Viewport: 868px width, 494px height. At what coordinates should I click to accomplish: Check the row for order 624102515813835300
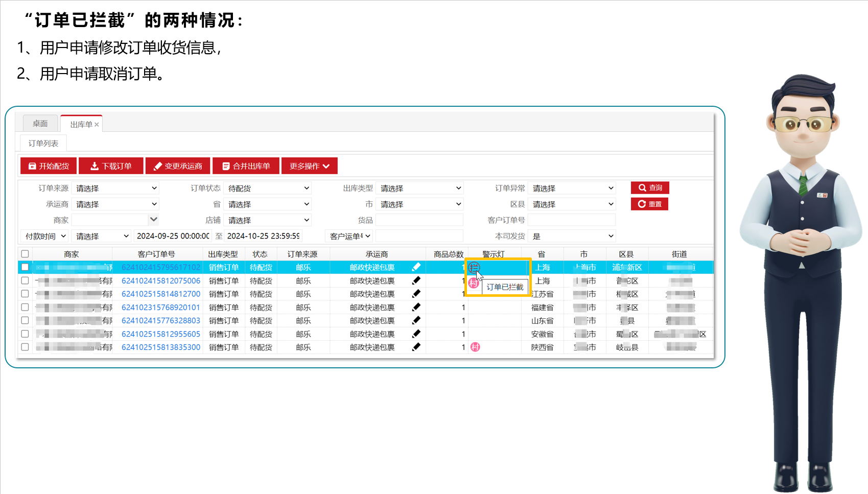click(x=25, y=347)
